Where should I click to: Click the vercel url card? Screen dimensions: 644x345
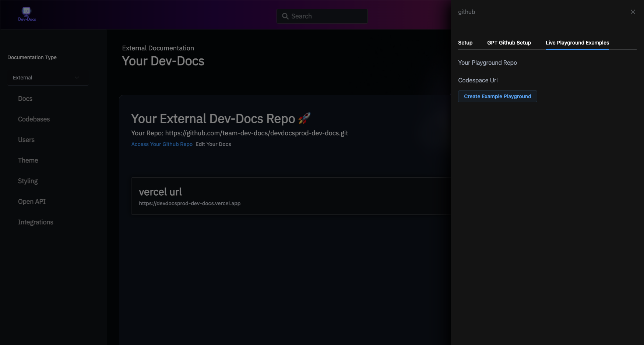(221, 196)
